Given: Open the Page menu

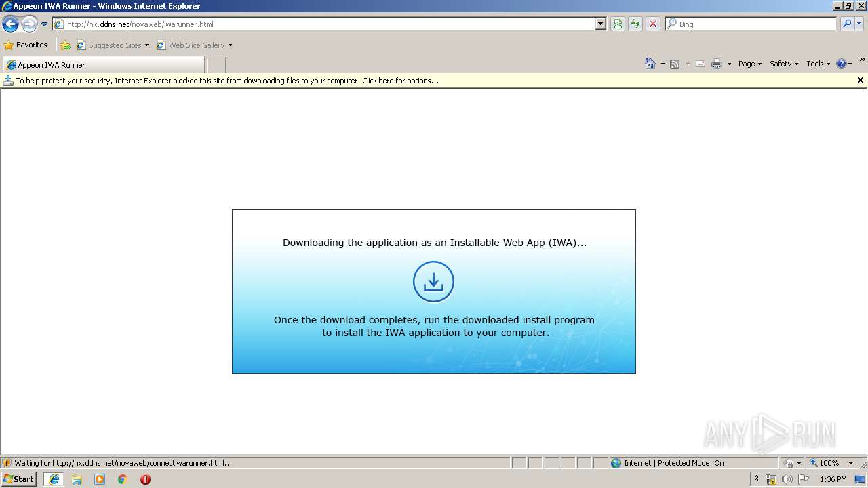Looking at the screenshot, I should [749, 64].
